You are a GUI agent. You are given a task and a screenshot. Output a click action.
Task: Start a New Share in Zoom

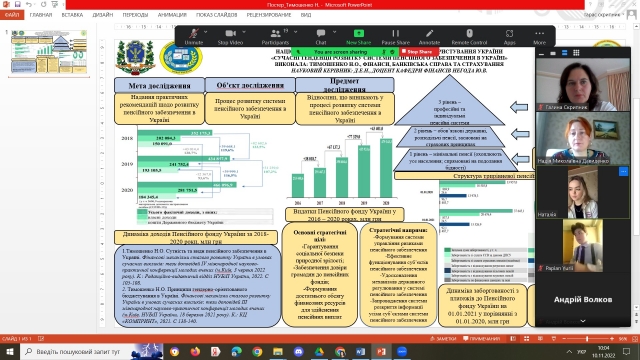point(358,37)
